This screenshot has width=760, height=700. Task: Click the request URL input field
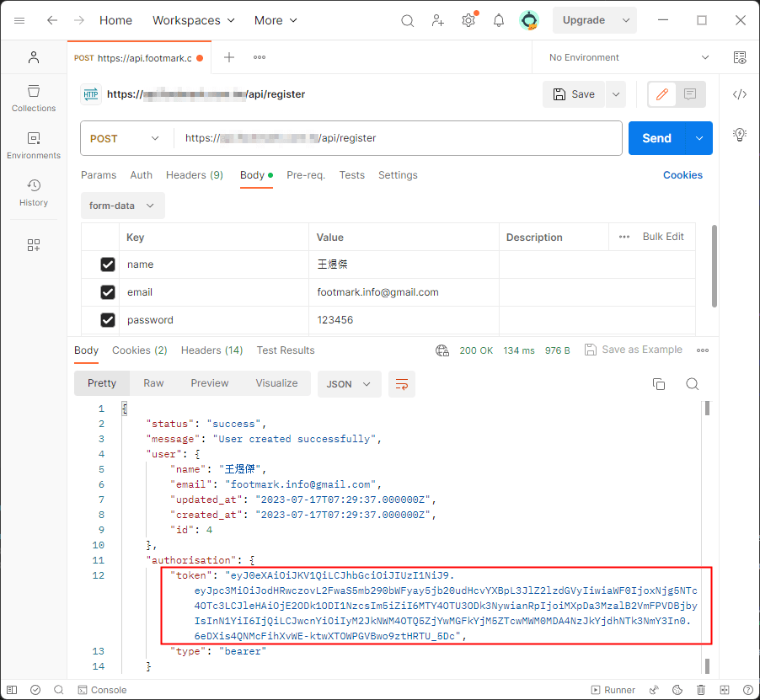pos(379,137)
